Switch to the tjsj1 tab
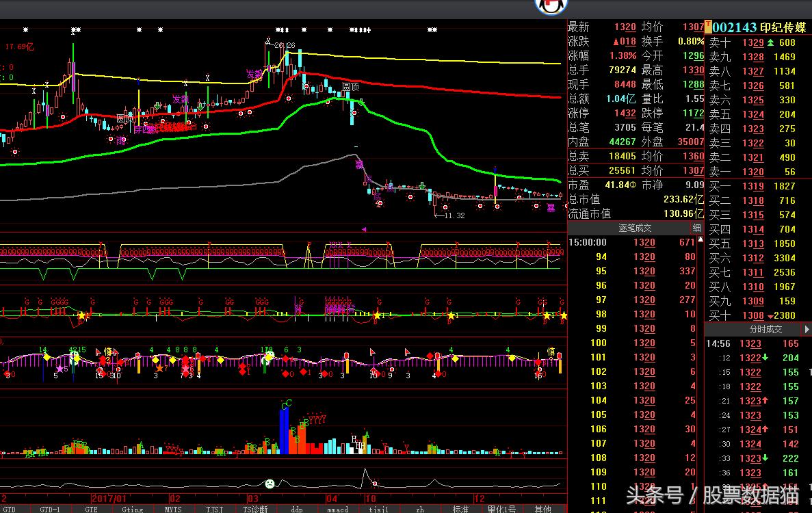Screen dimensions: 812x513 (x=378, y=510)
